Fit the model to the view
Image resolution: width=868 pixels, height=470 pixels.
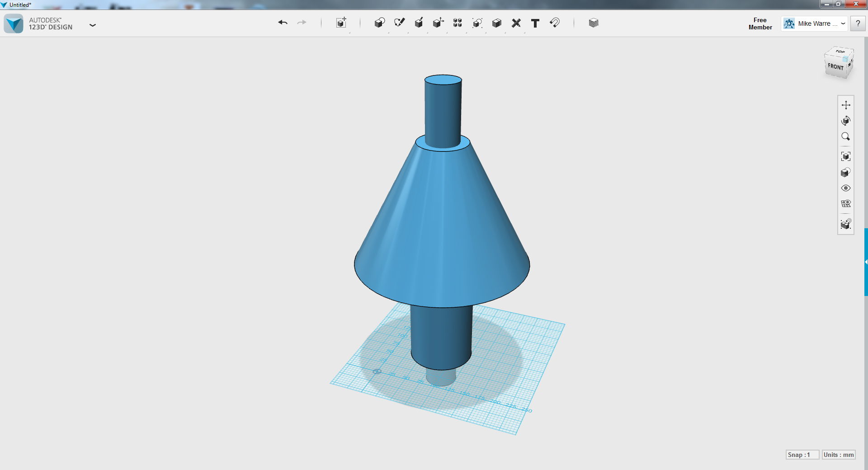pyautogui.click(x=846, y=156)
